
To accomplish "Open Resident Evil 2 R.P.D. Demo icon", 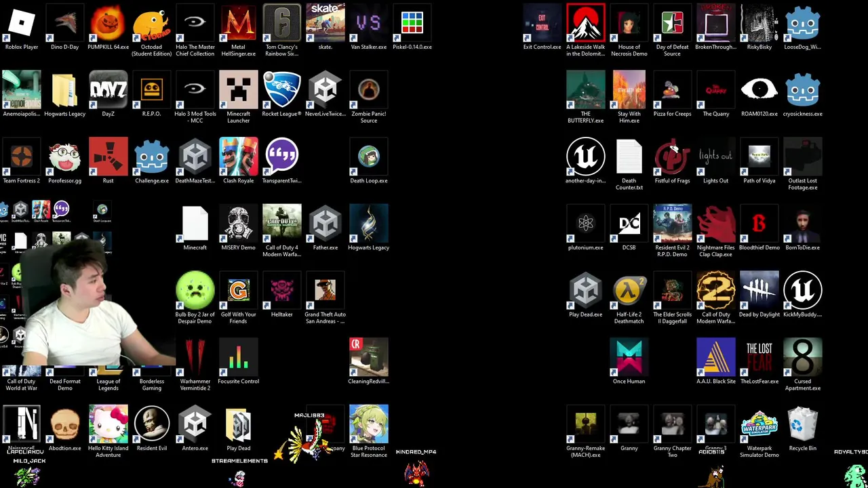I will tap(673, 223).
